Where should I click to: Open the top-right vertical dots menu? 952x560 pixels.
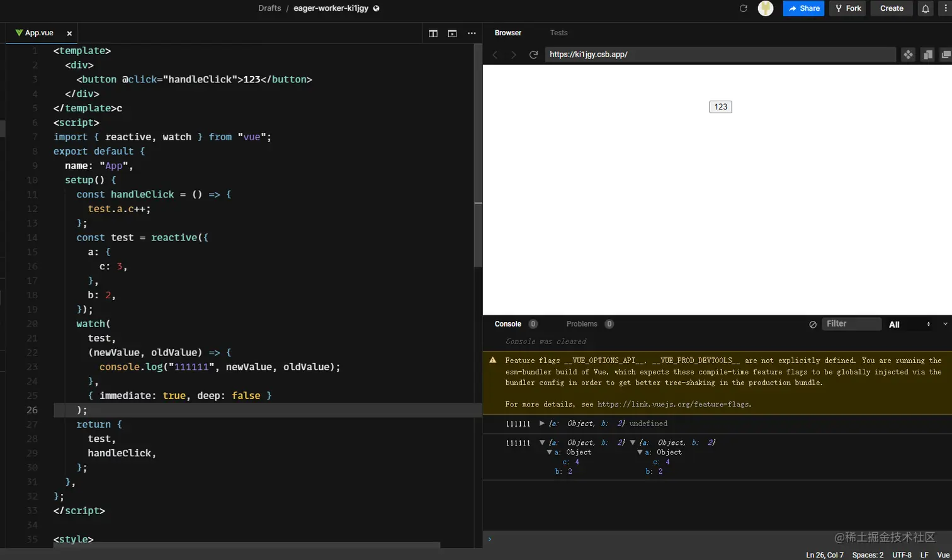pos(946,8)
